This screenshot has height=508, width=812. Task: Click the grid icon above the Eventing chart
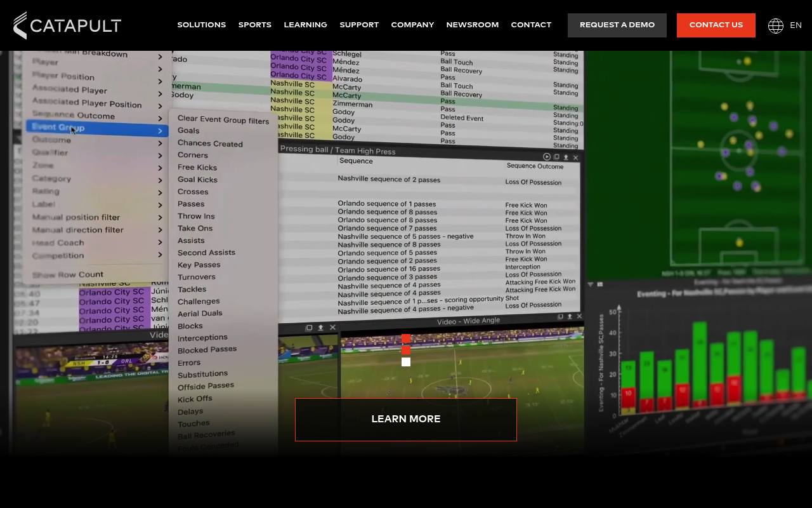click(x=600, y=284)
